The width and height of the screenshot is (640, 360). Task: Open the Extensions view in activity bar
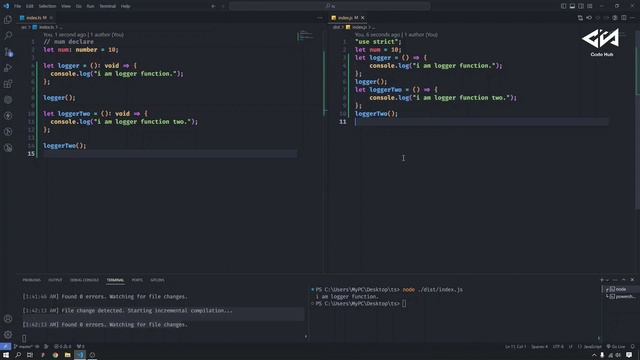8,84
